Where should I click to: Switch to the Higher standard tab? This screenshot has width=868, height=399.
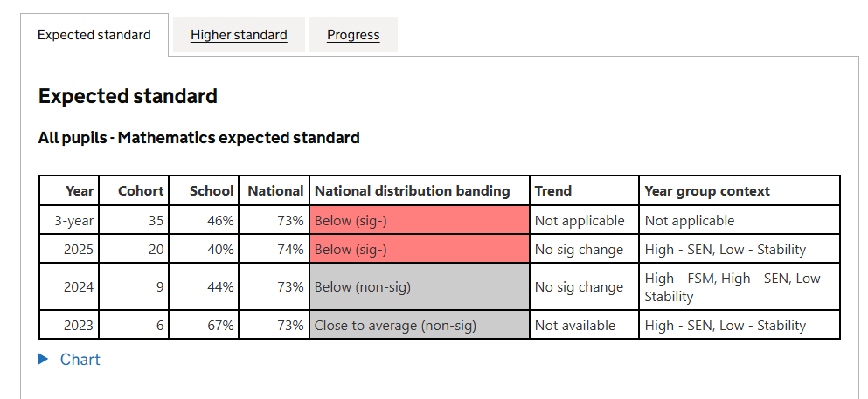coord(239,35)
